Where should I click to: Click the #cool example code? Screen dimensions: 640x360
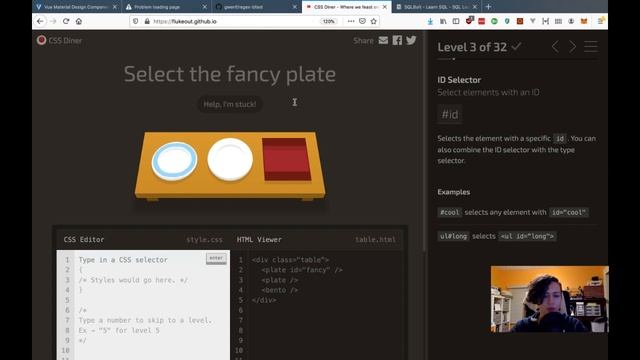[449, 212]
